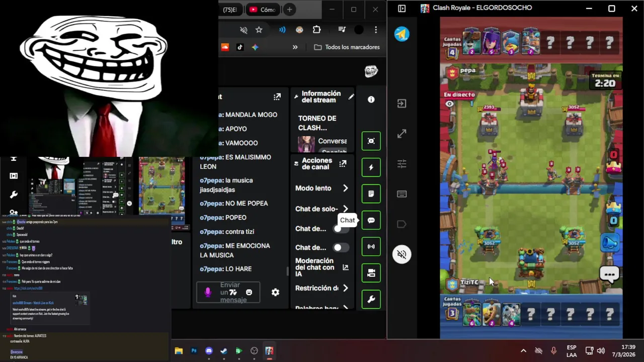The height and width of the screenshot is (362, 644).
Task: Click the camera sidebar button in dashboard
Action: coord(371,273)
